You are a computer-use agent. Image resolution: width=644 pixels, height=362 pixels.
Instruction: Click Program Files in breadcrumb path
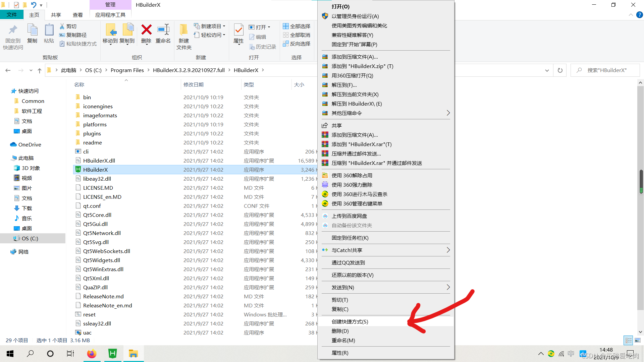[127, 70]
